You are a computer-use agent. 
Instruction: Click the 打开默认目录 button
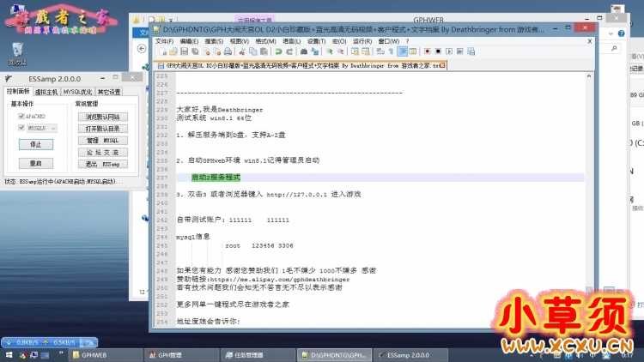(x=103, y=129)
